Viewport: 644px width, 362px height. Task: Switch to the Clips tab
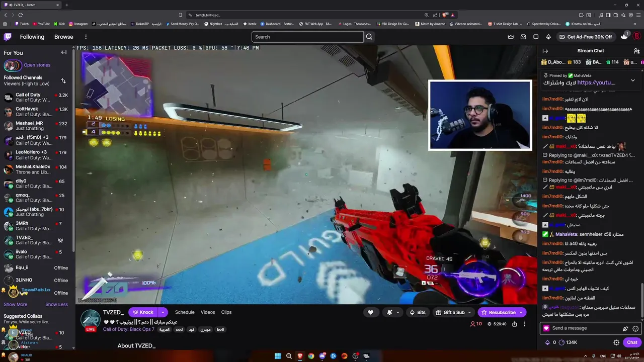[x=226, y=312]
